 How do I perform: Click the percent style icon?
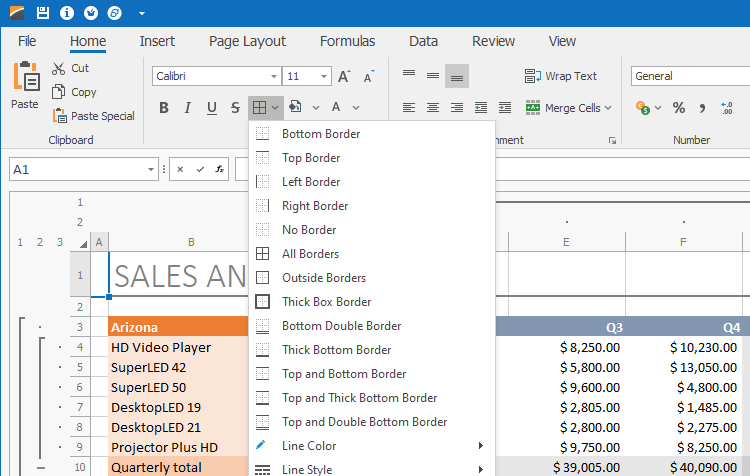678,108
